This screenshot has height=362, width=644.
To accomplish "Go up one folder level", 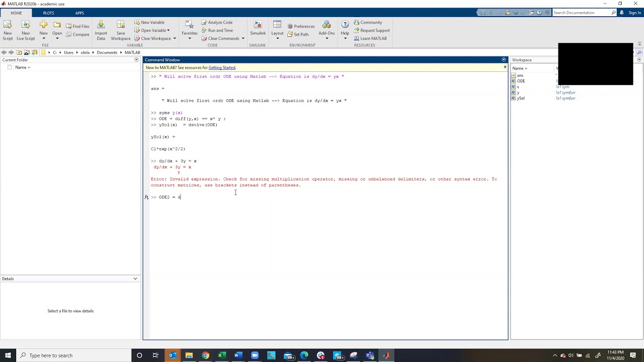I will pos(19,52).
